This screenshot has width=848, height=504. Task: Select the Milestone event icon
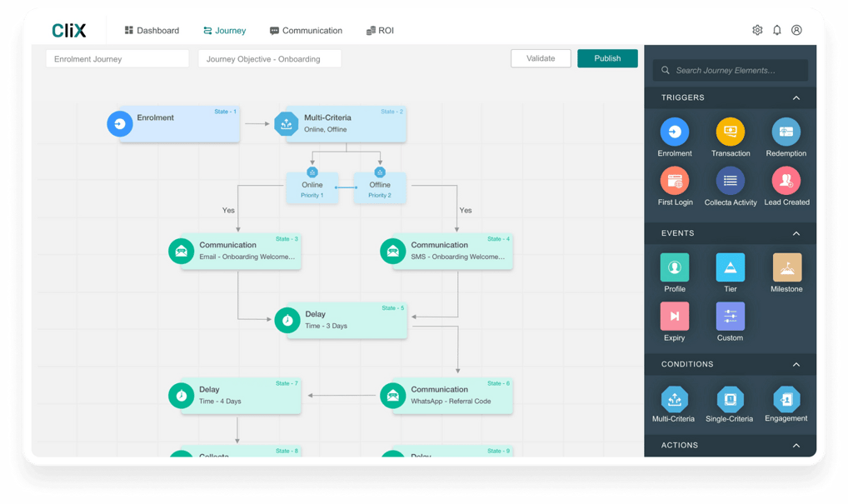pos(787,267)
